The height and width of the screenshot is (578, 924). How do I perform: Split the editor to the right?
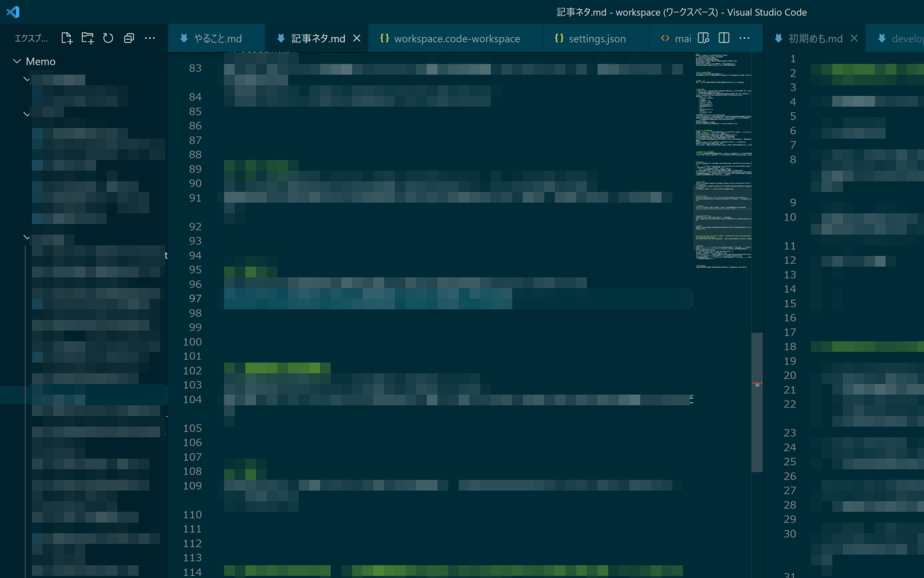point(724,38)
